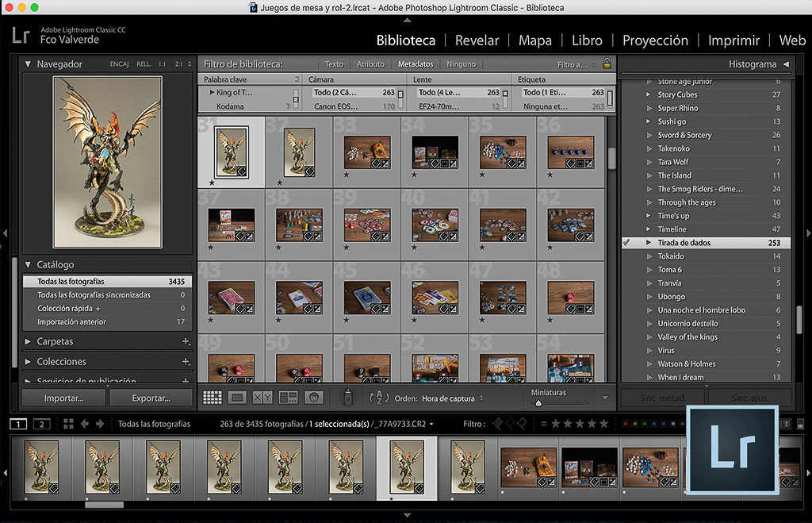
Task: Collapse the Navegador panel
Action: (x=28, y=64)
